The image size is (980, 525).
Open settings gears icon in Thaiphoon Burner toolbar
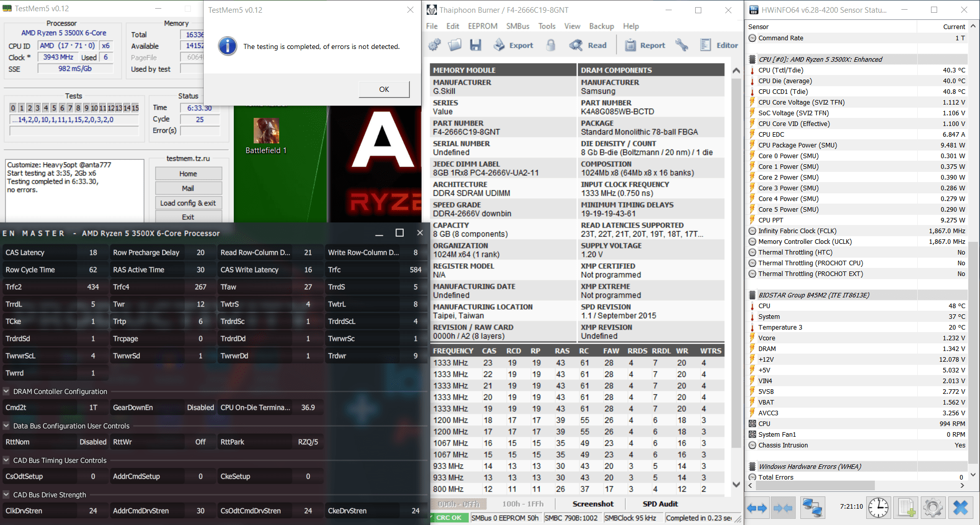[x=434, y=45]
